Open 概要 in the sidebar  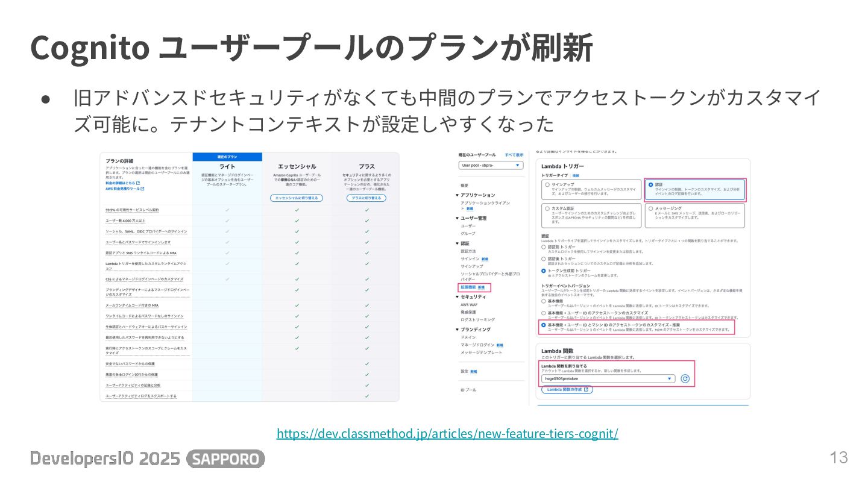click(x=464, y=185)
